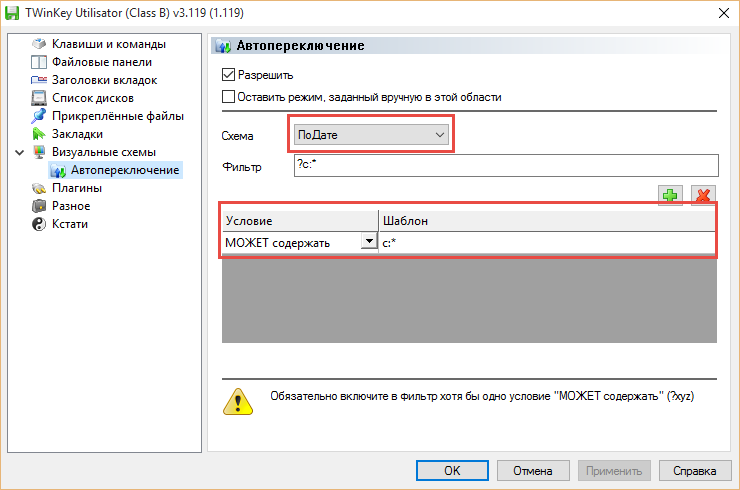Screen dimensions: 740x490
Task: Select Клавиши и команды in the tree
Action: [x=109, y=44]
